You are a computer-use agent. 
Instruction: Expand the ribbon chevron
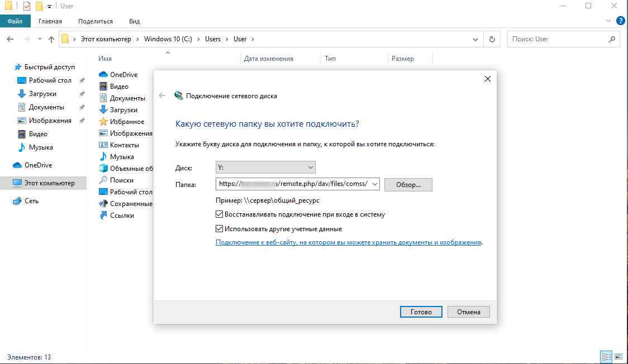[x=608, y=21]
